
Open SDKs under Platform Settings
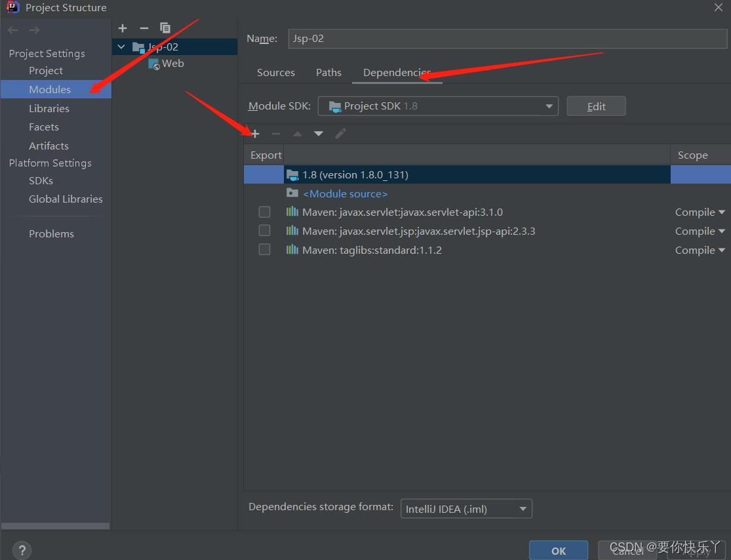pos(41,181)
